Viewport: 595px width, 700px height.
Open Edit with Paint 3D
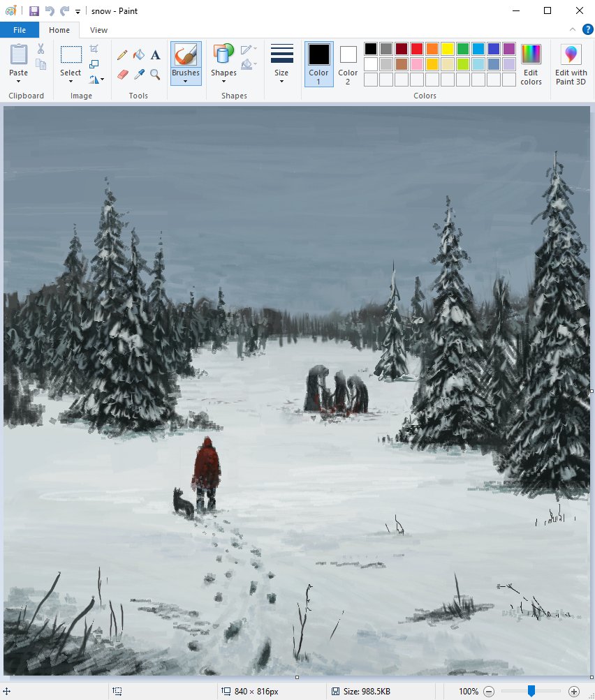(x=571, y=64)
